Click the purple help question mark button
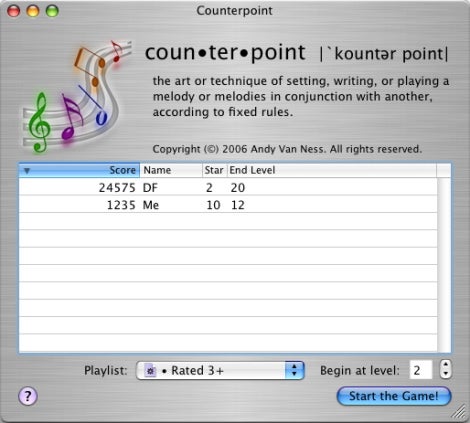 [x=28, y=396]
